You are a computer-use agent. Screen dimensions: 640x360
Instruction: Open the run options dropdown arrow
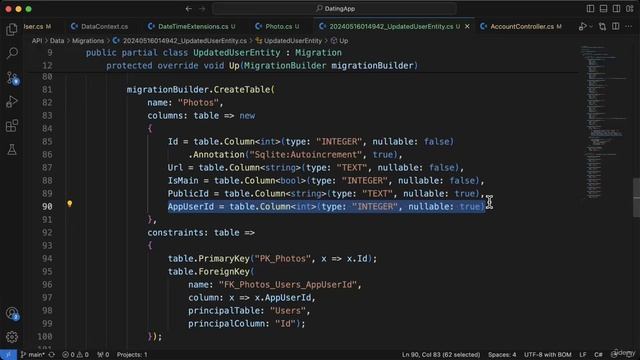pos(591,27)
